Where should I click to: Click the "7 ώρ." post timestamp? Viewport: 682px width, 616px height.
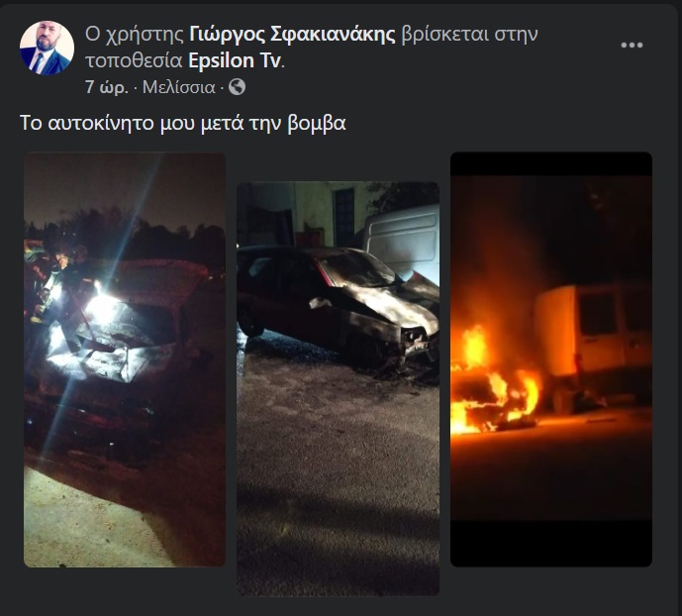[x=107, y=87]
